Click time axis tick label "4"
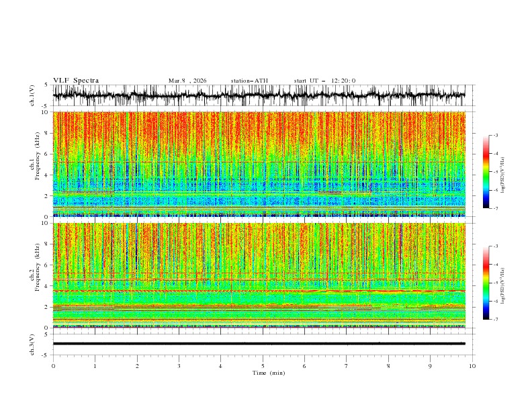Viewport: 532px width, 411px height. pyautogui.click(x=220, y=366)
